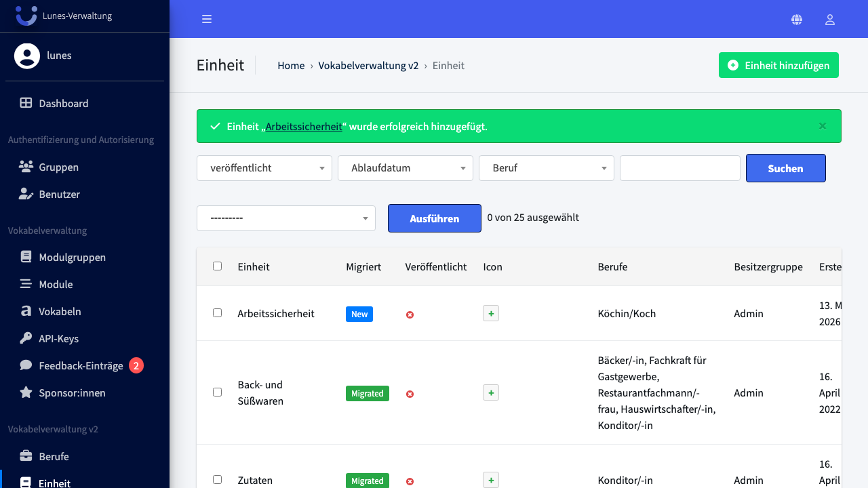Open Dashboard in the sidebar
This screenshot has width=868, height=488.
[x=85, y=103]
